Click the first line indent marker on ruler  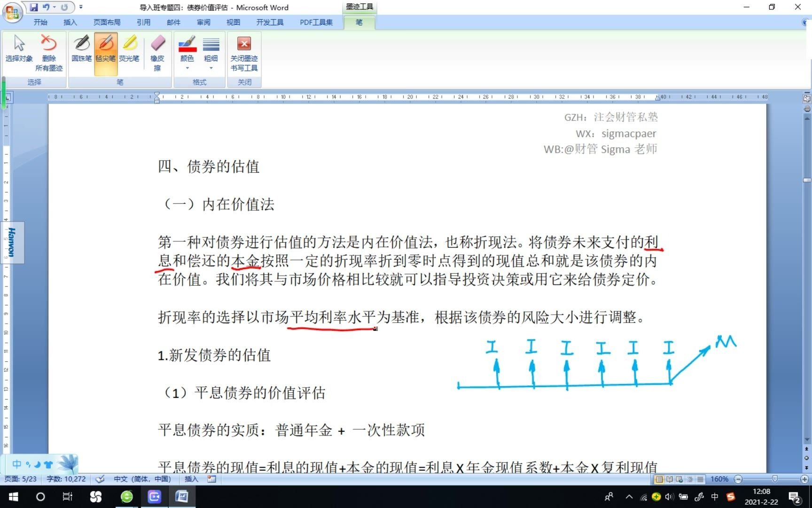157,94
